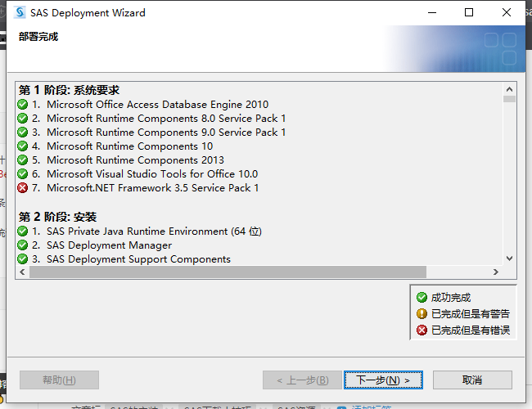Click red error icon beside .NET Framework 3.5
This screenshot has height=409, width=532.
[22, 187]
